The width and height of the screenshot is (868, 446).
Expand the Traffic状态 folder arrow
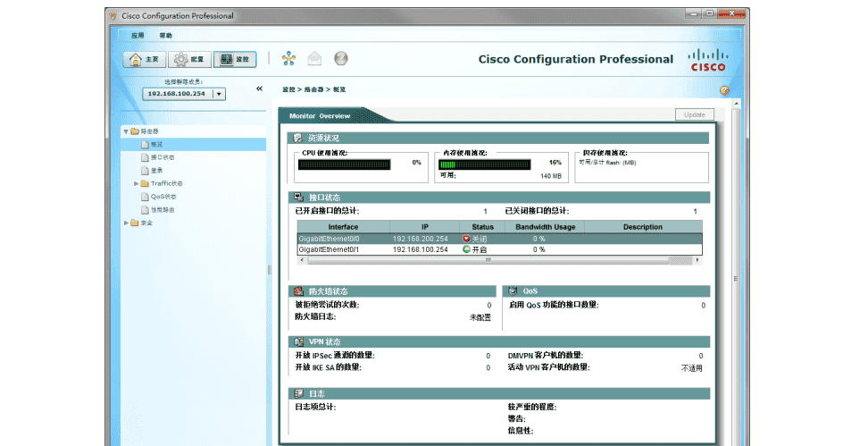pyautogui.click(x=136, y=183)
